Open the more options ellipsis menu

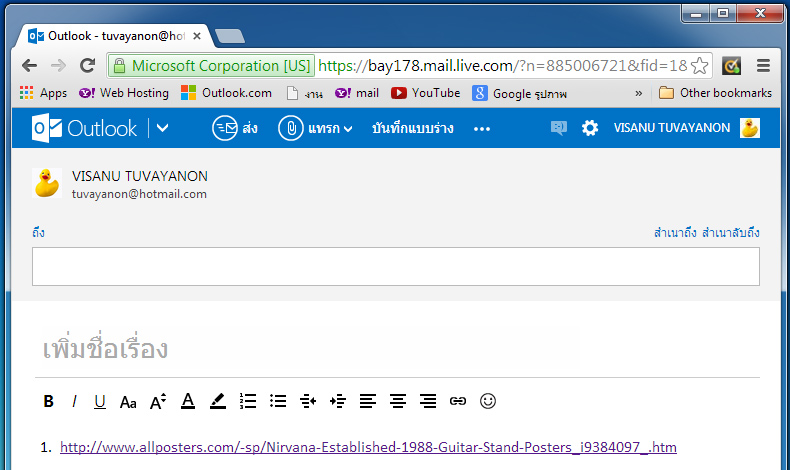pos(482,128)
